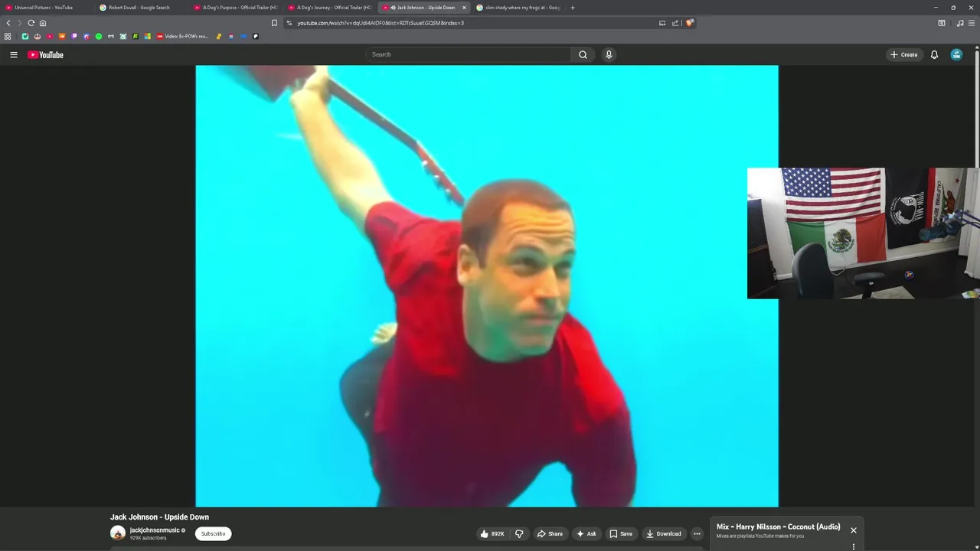Go to the YouTube home logo
Screen dimensions: 980x551
click(45, 54)
